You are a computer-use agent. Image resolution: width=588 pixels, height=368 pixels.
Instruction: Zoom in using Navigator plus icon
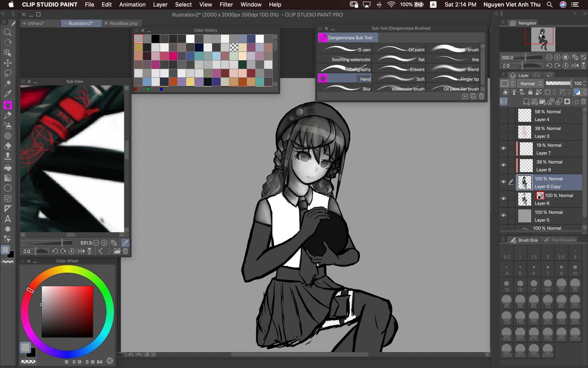[x=558, y=57]
